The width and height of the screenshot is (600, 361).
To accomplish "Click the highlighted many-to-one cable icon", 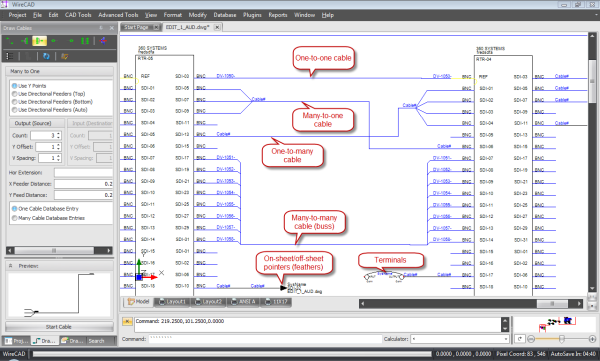I will point(39,41).
